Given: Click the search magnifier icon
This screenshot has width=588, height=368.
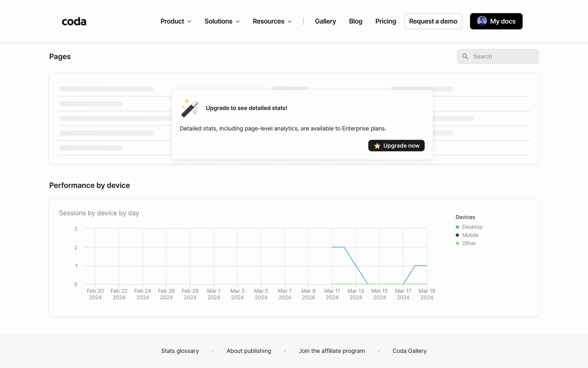Looking at the screenshot, I should point(465,56).
